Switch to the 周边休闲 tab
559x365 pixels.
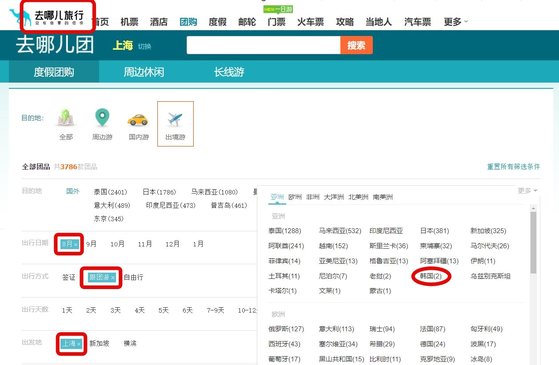point(144,72)
